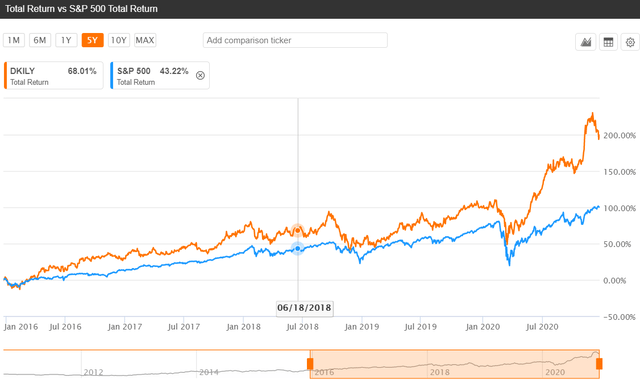This screenshot has width=640, height=387.
Task: Select the 5Y time range
Action: [92, 40]
